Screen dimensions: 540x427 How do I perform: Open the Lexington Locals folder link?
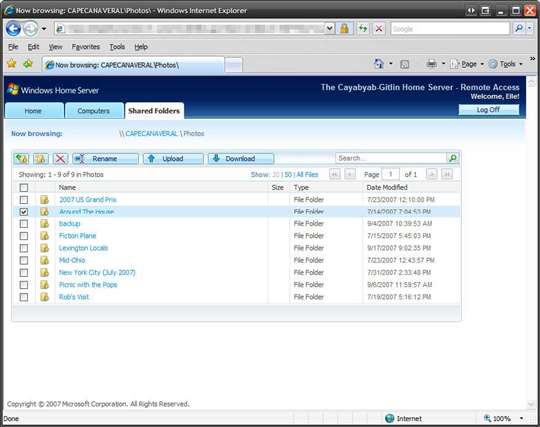(x=83, y=248)
